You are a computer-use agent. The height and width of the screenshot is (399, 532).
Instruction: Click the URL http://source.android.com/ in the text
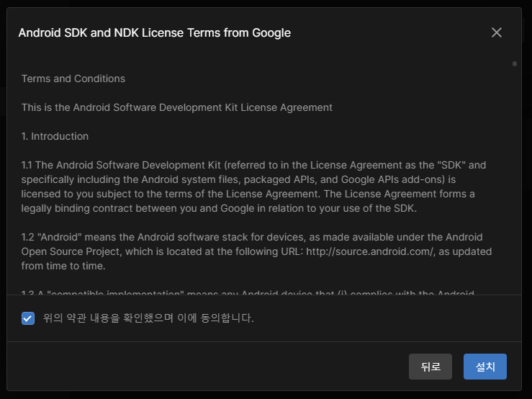coord(370,251)
